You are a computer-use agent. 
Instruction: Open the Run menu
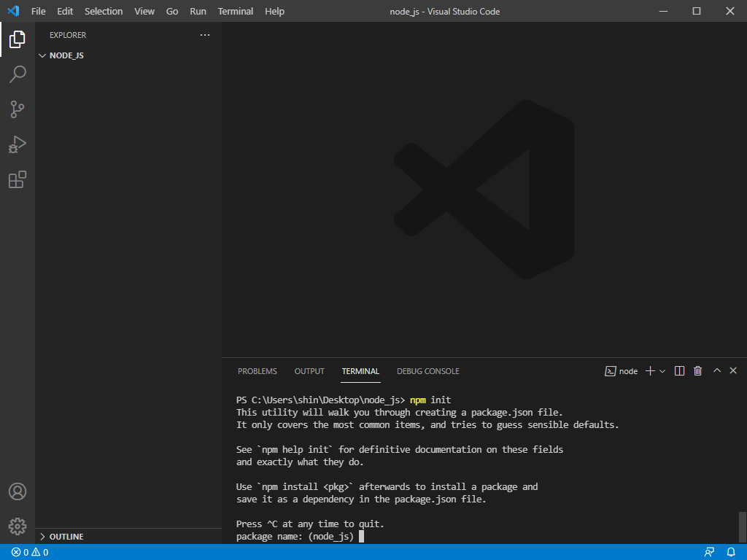click(198, 11)
